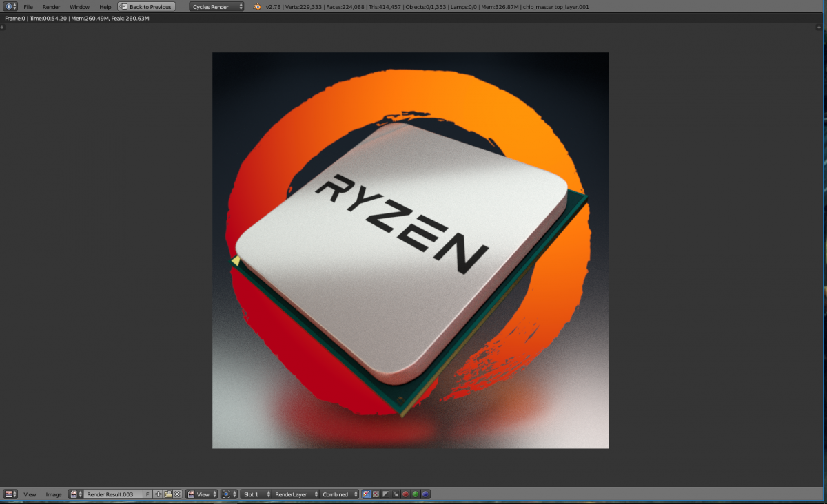Unlink the image with X icon
The width and height of the screenshot is (827, 504).
click(177, 494)
